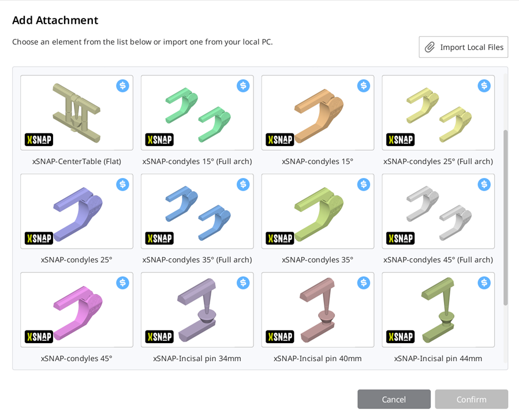Click dollar badge on xSNAP-condyles 15° (Full arch)
Viewport: 519px width, 420px height.
click(243, 86)
